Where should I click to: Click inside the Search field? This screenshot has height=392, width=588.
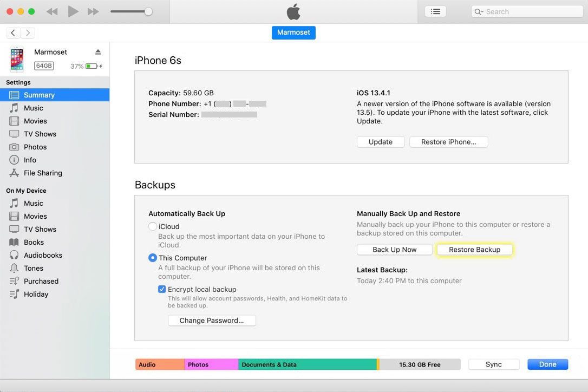tap(525, 11)
